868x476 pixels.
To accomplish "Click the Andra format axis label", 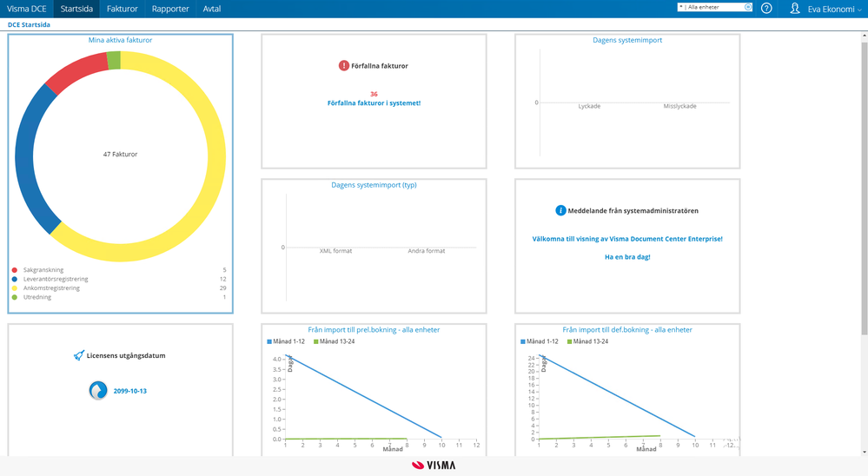I will coord(427,251).
